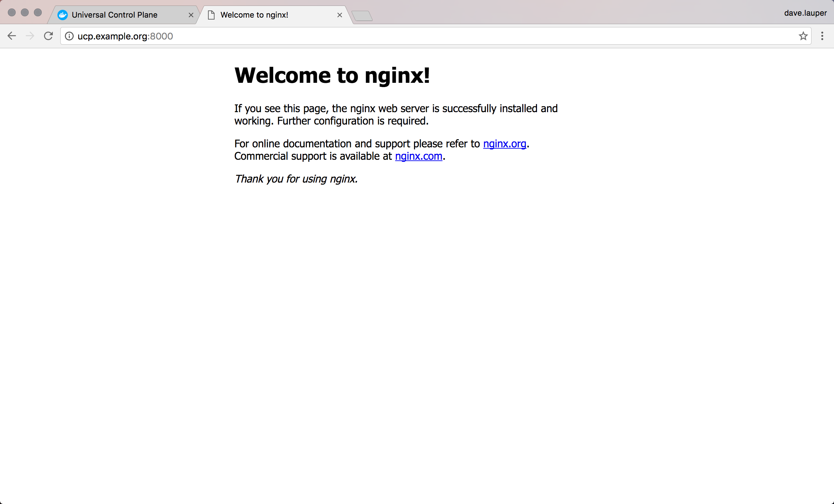Click the red window close button
This screenshot has height=504, width=834.
(11, 12)
